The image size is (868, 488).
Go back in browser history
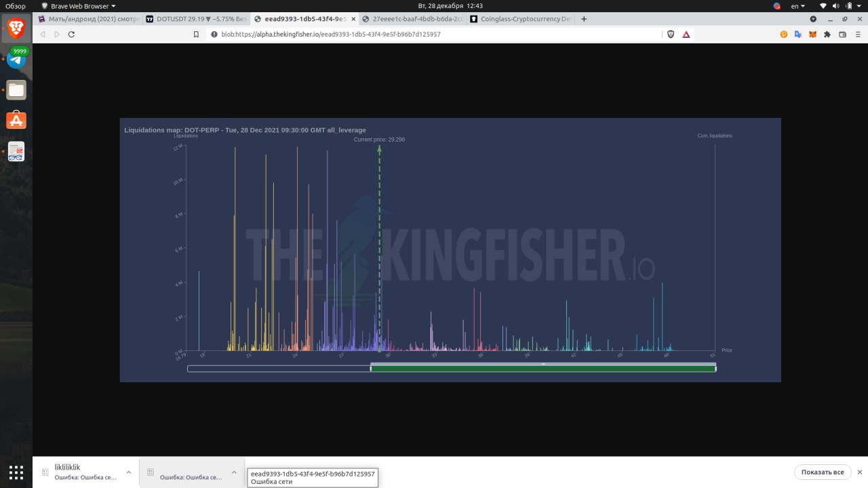(43, 34)
